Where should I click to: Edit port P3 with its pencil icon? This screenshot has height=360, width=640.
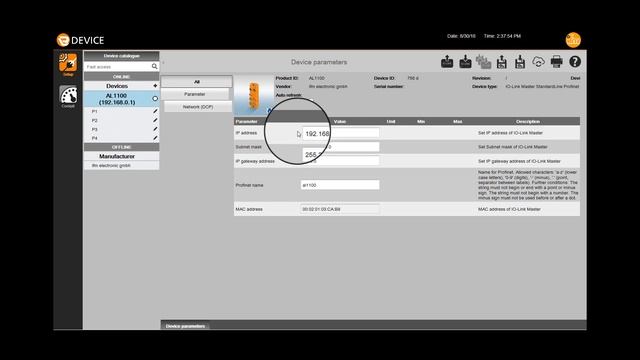155,129
